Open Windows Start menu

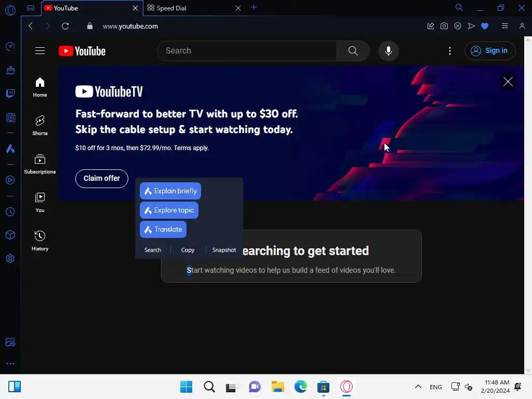(186, 387)
